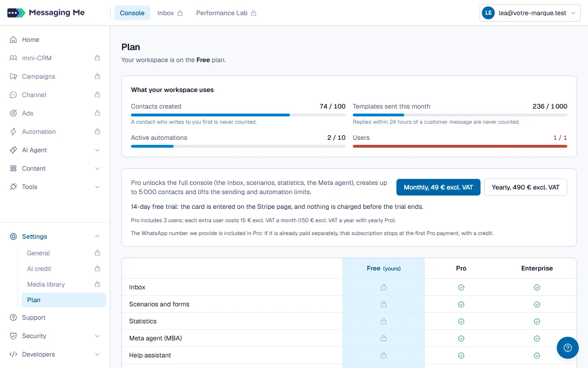Click the Free plan lock in Inbox row
Image resolution: width=588 pixels, height=368 pixels.
[384, 287]
